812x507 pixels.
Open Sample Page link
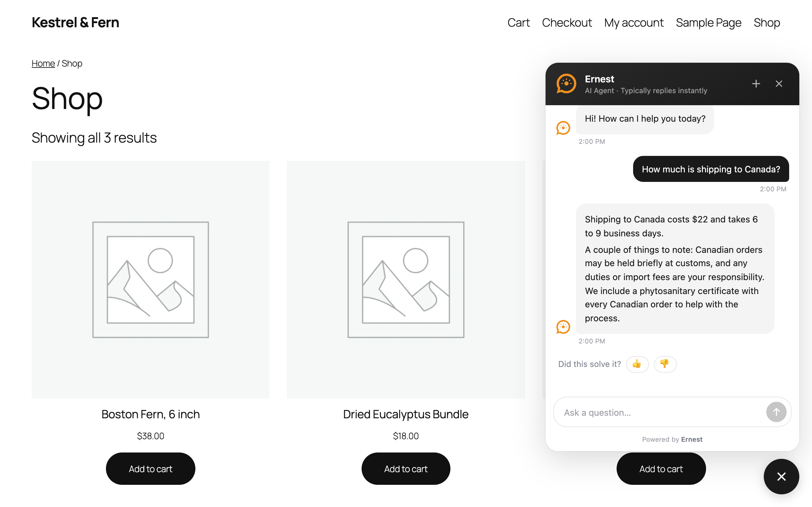708,23
